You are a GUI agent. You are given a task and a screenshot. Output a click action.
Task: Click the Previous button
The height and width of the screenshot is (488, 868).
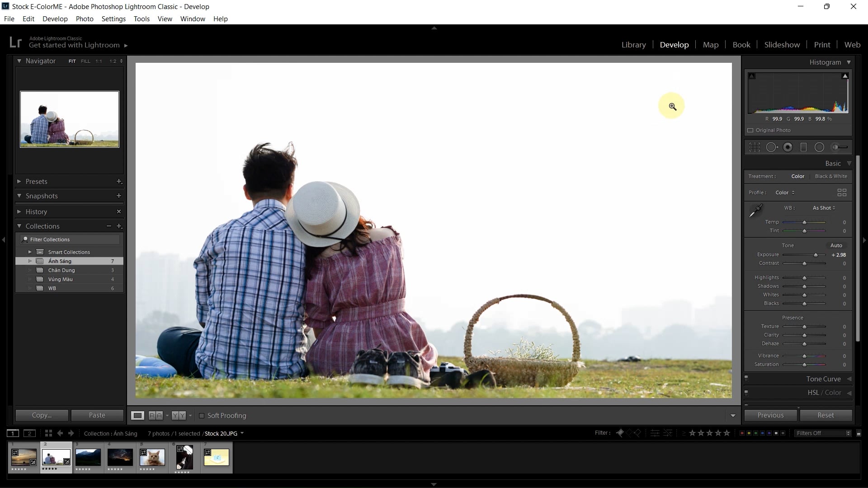click(770, 415)
